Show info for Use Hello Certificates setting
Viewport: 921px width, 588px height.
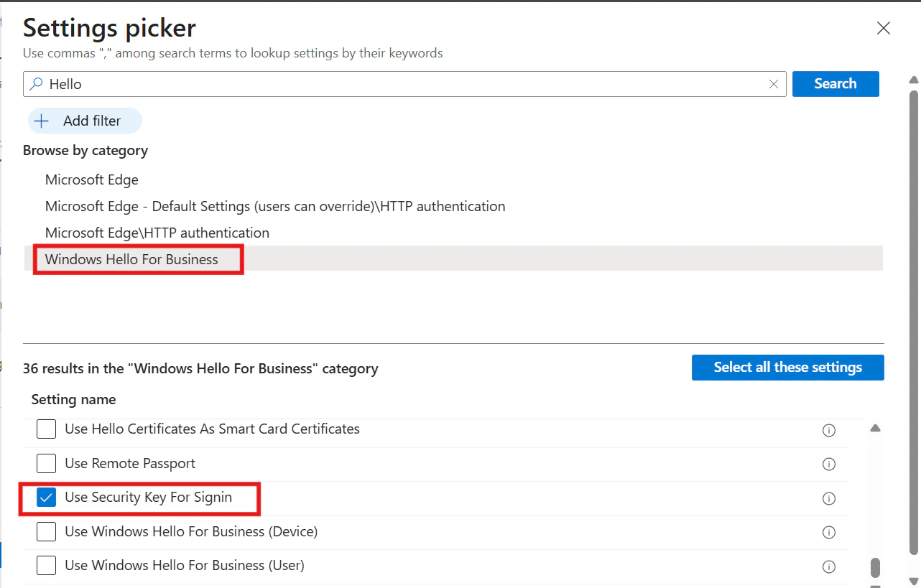829,430
